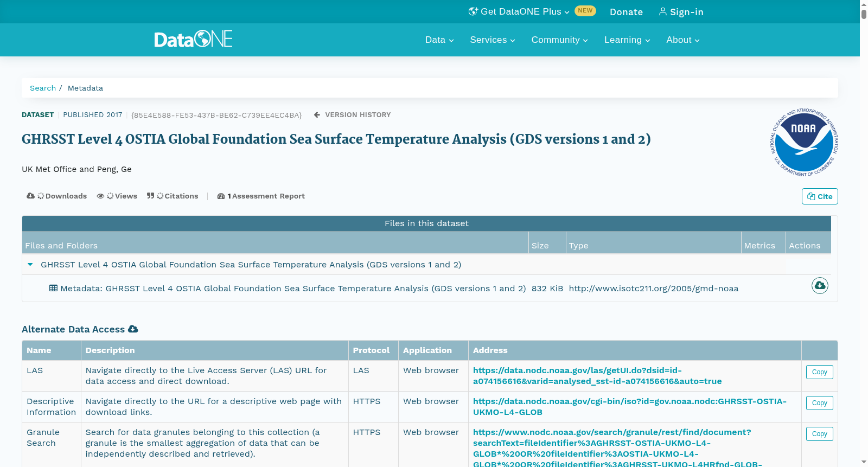Go back to Search via breadcrumb
Screen dimensions: 868x467
(x=43, y=88)
